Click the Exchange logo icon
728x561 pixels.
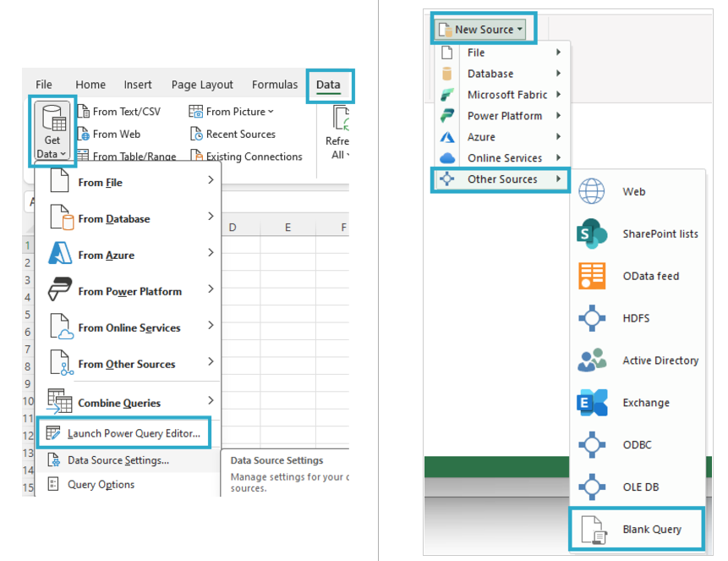[592, 402]
